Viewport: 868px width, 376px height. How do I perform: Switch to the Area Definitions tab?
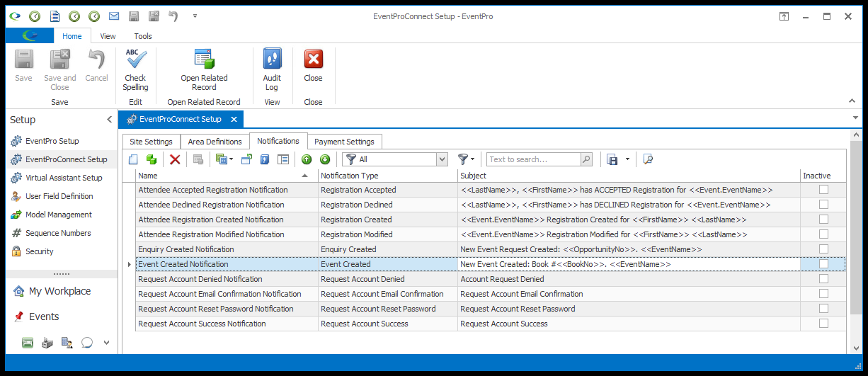coord(215,142)
